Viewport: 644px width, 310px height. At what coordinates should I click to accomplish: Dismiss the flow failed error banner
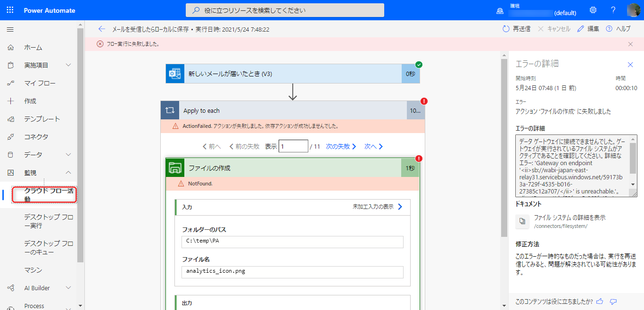630,44
